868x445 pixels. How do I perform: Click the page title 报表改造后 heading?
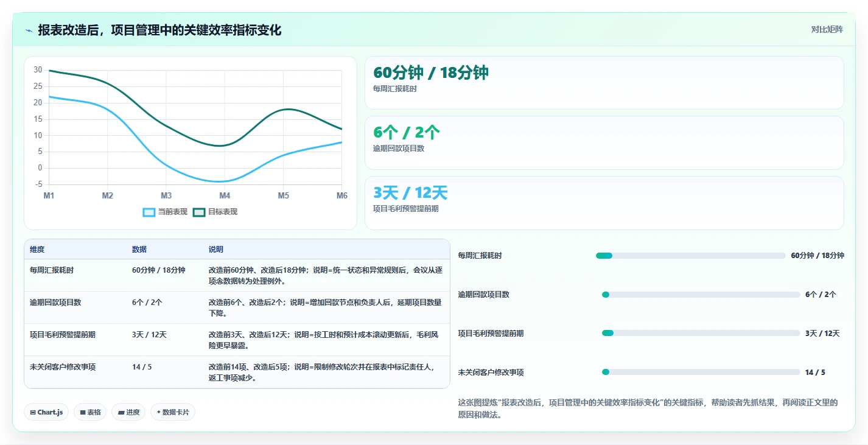159,30
